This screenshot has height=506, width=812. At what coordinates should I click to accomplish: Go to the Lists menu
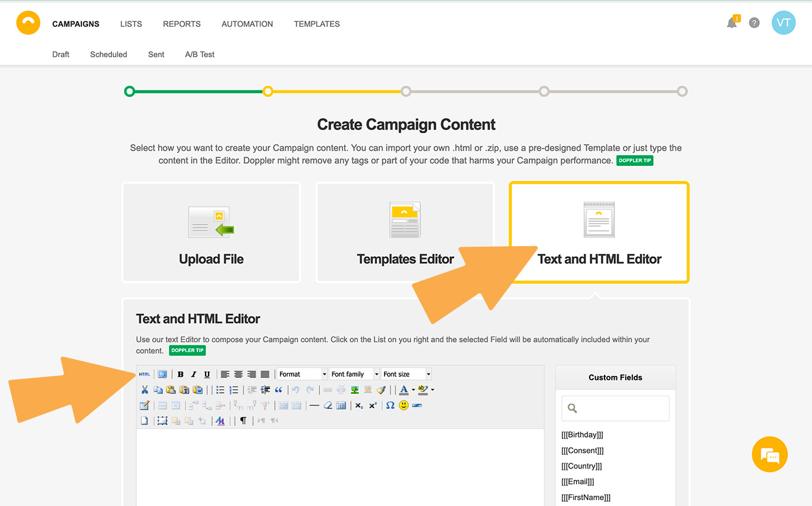[x=131, y=24]
